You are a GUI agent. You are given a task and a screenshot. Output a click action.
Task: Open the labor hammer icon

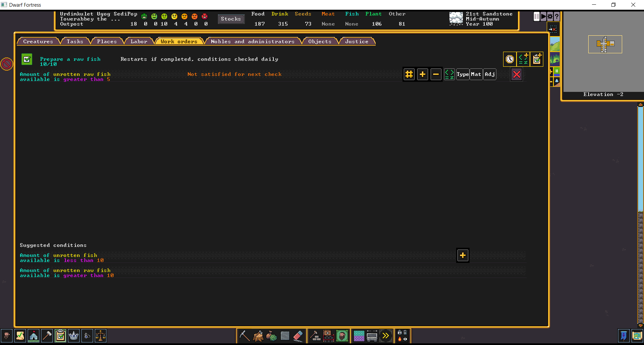(47, 336)
